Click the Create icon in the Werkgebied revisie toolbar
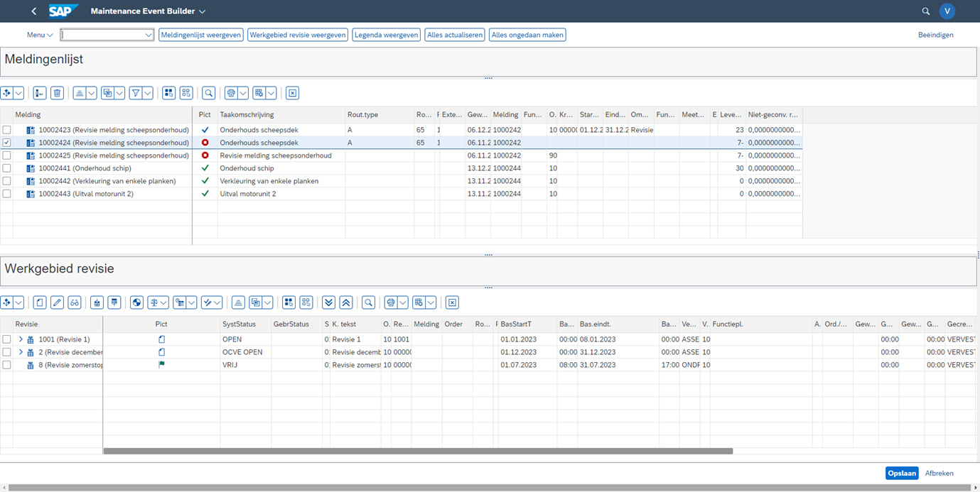 pos(39,302)
